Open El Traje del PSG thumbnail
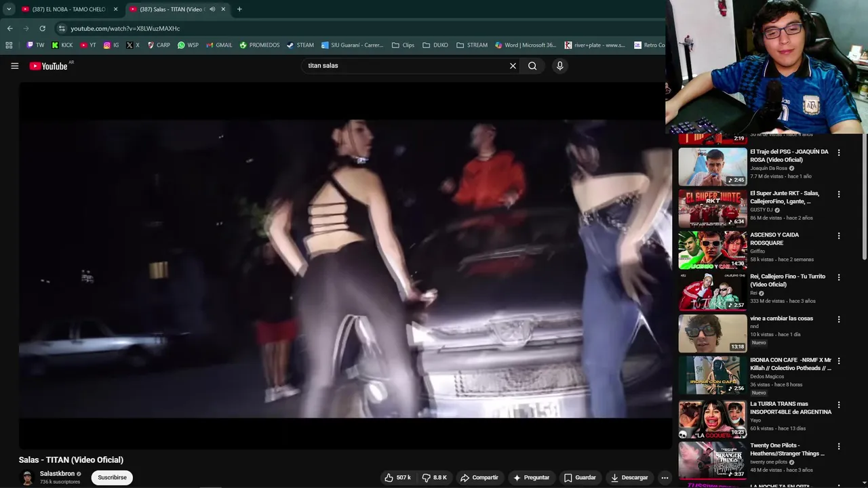This screenshot has width=868, height=488. [x=713, y=167]
